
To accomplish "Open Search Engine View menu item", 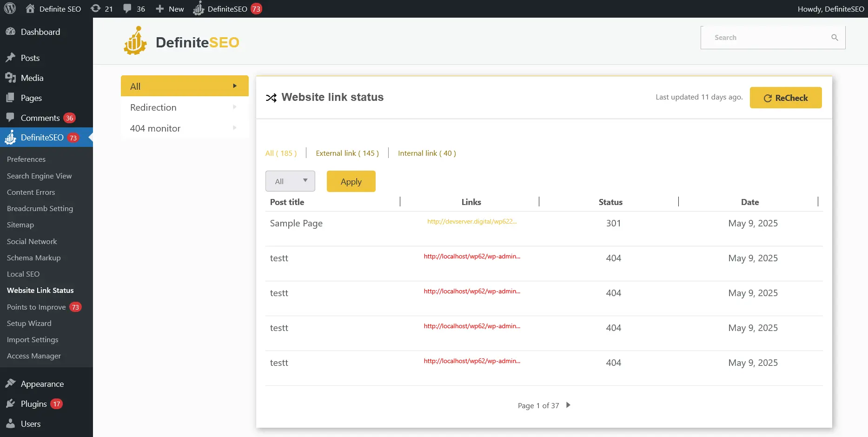I will coord(39,176).
